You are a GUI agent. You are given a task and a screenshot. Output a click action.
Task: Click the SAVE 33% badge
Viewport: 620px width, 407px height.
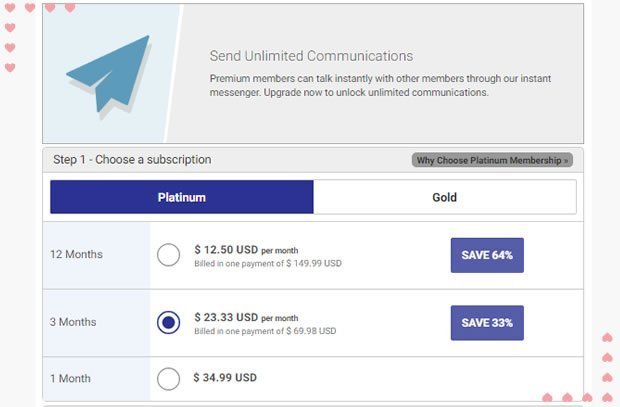487,323
